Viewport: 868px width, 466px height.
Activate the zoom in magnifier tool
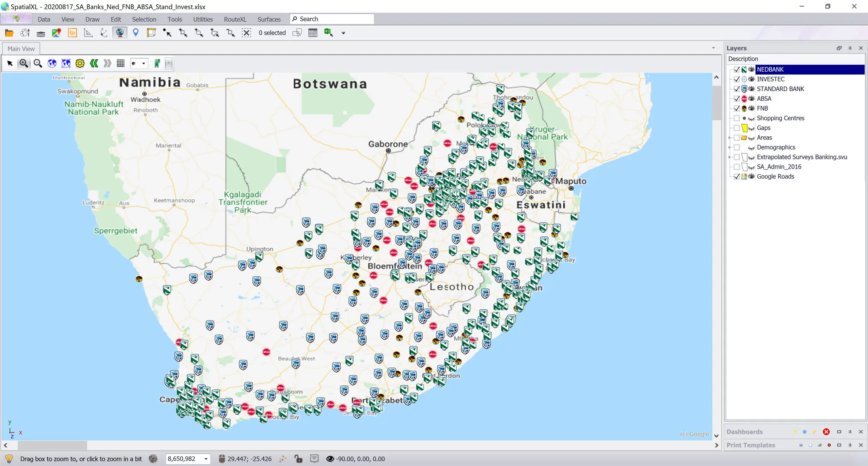point(24,63)
